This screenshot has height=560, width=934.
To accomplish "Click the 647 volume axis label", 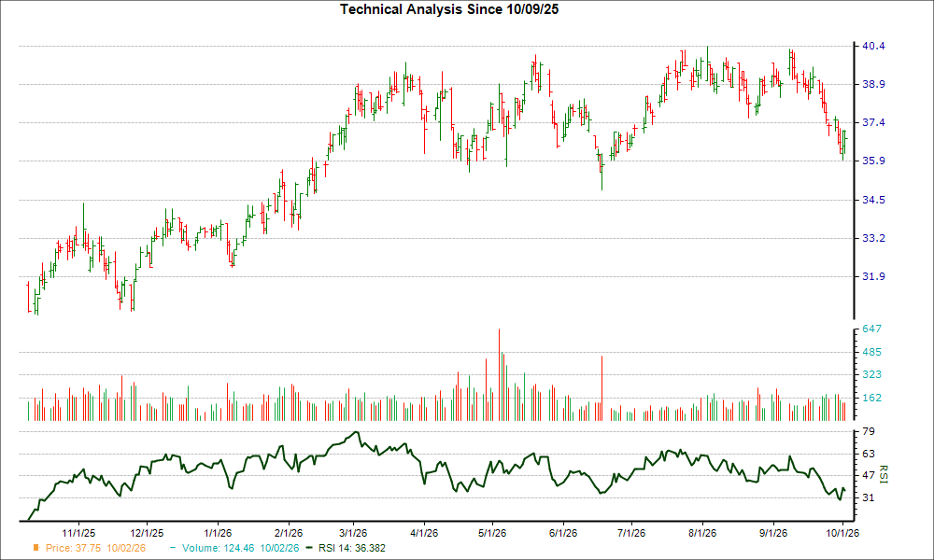I will tap(871, 329).
